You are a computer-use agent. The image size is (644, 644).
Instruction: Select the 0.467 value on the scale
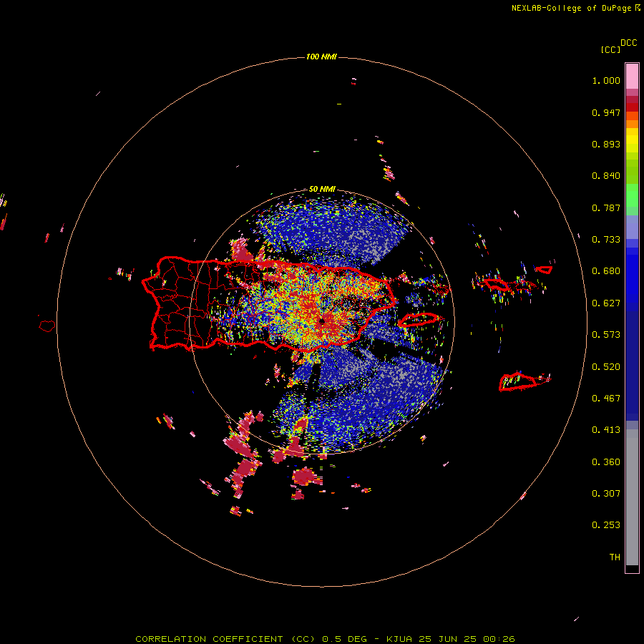click(x=606, y=399)
